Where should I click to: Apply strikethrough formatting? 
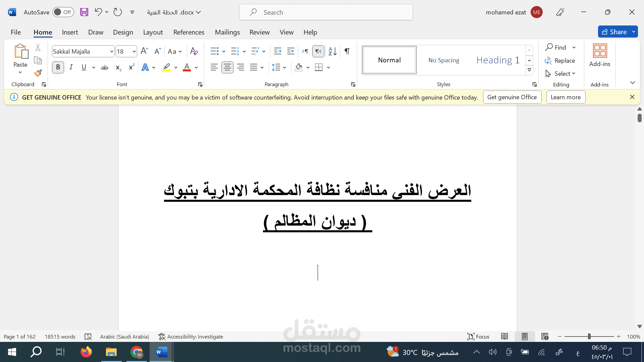pyautogui.click(x=104, y=67)
